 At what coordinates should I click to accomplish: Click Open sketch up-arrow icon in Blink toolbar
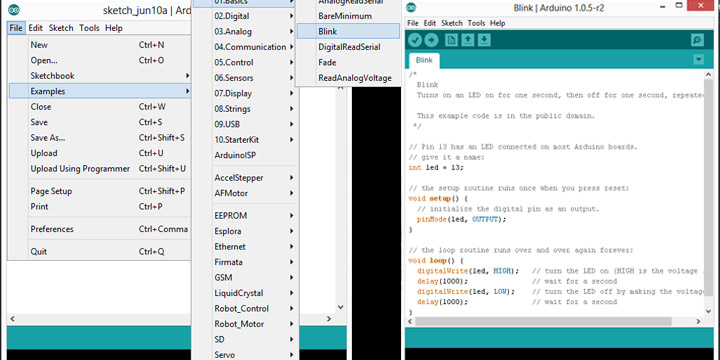[x=468, y=40]
